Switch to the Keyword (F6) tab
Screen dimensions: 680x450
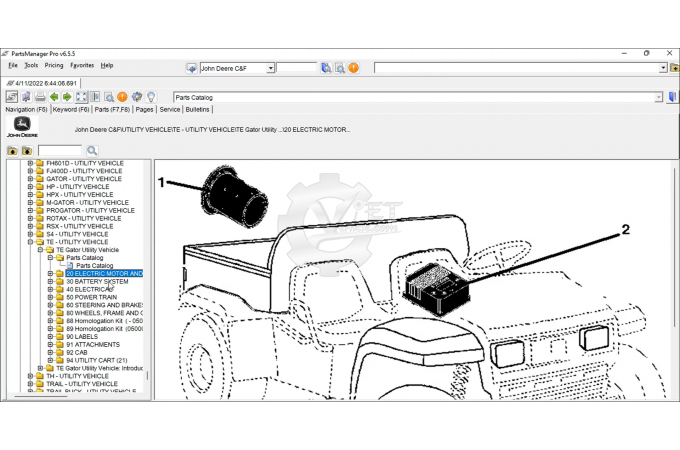point(71,109)
